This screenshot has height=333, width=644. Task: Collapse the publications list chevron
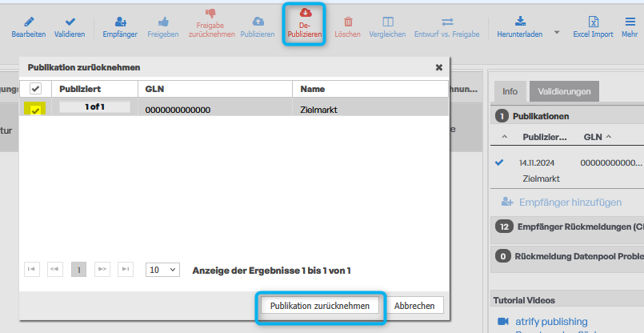click(505, 137)
